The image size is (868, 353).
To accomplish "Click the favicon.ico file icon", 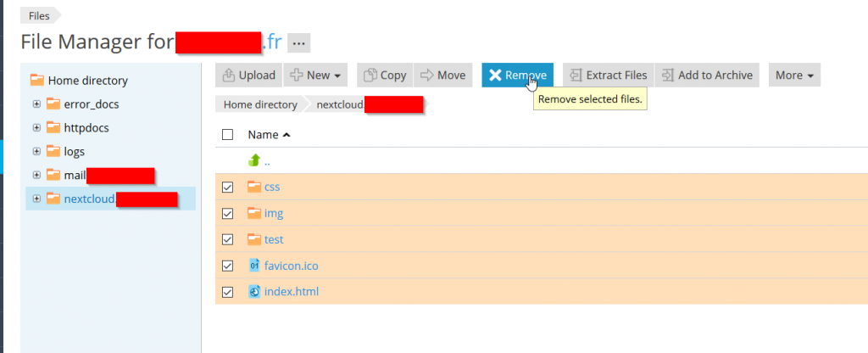I will coord(254,266).
